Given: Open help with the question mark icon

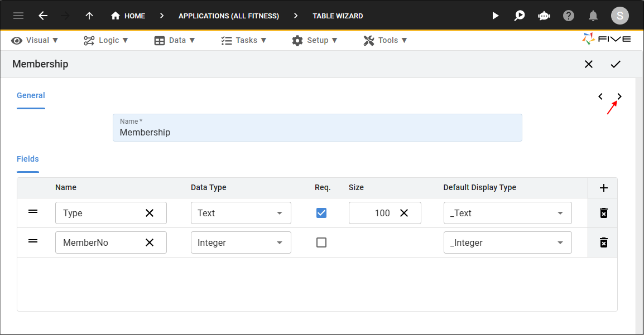Looking at the screenshot, I should click(x=569, y=16).
